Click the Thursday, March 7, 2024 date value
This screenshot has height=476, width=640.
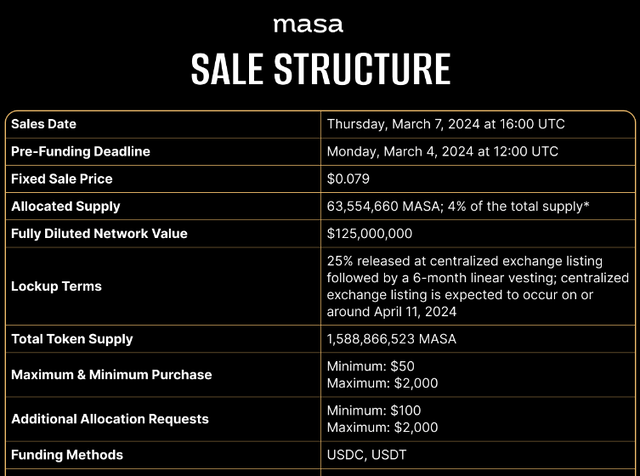click(x=445, y=124)
